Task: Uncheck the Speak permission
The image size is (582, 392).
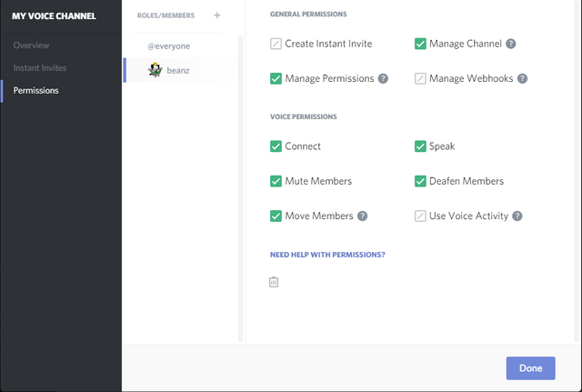Action: click(x=420, y=146)
